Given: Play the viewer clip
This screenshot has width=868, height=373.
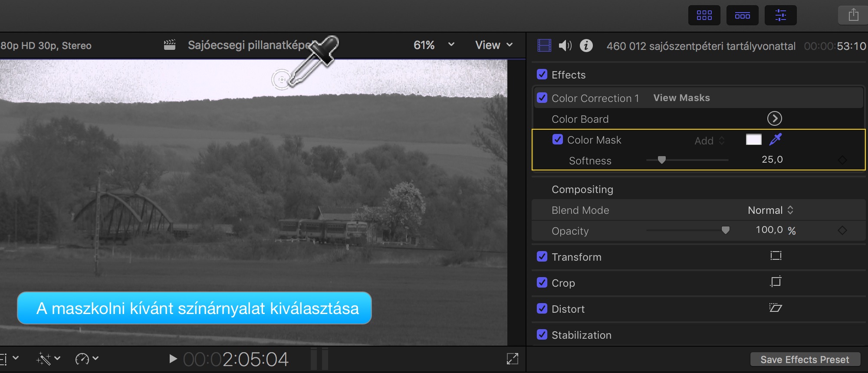Looking at the screenshot, I should (x=173, y=359).
